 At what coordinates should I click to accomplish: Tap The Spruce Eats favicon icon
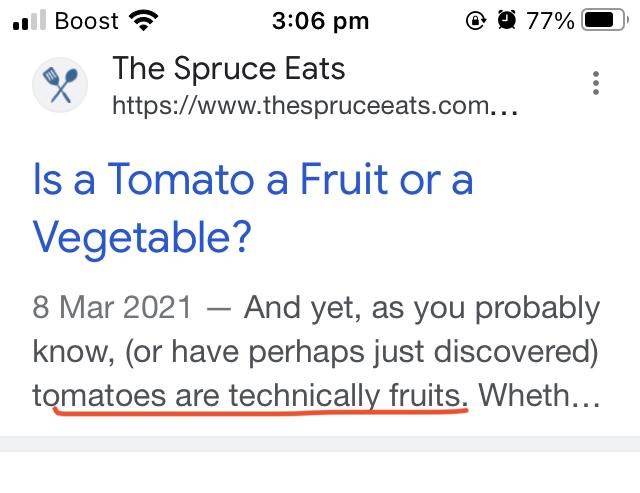[x=62, y=84]
